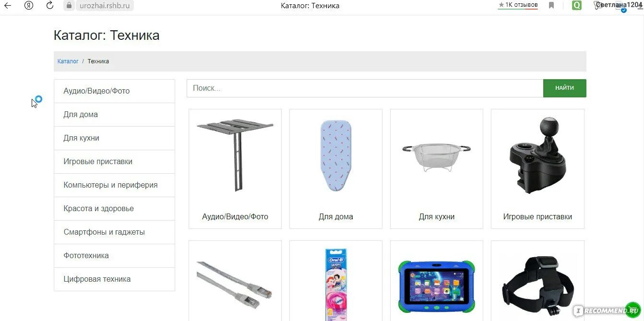Bookmark the page with bookmark icon
Screen dimensions: 644x321
click(551, 6)
